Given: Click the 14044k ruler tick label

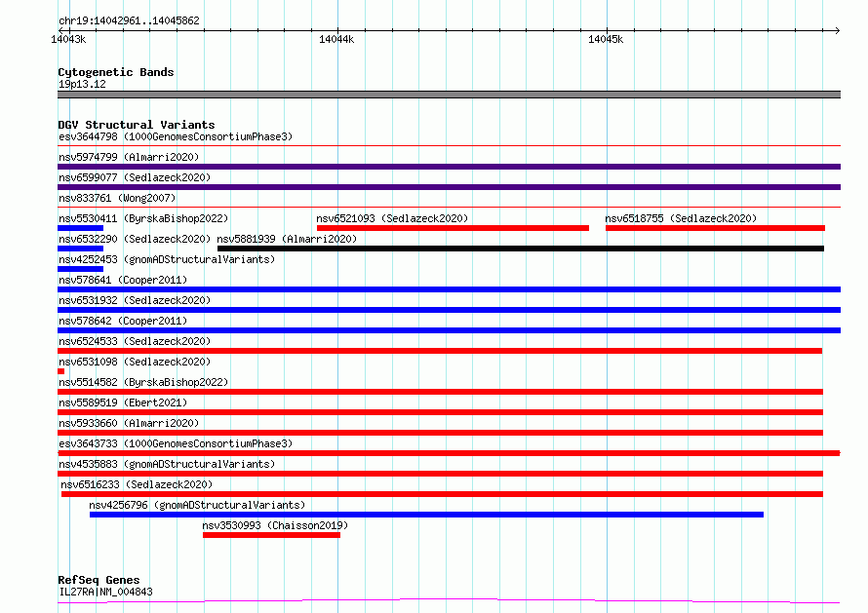Looking at the screenshot, I should 336,39.
